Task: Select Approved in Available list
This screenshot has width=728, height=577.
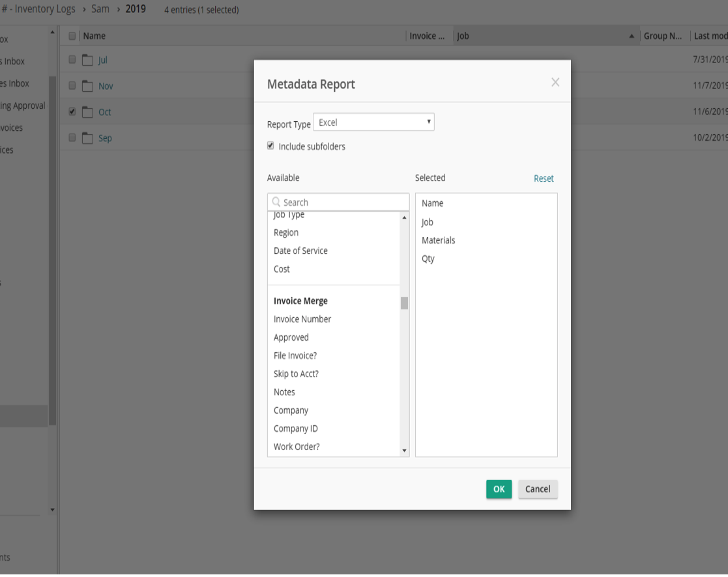Action: (291, 337)
